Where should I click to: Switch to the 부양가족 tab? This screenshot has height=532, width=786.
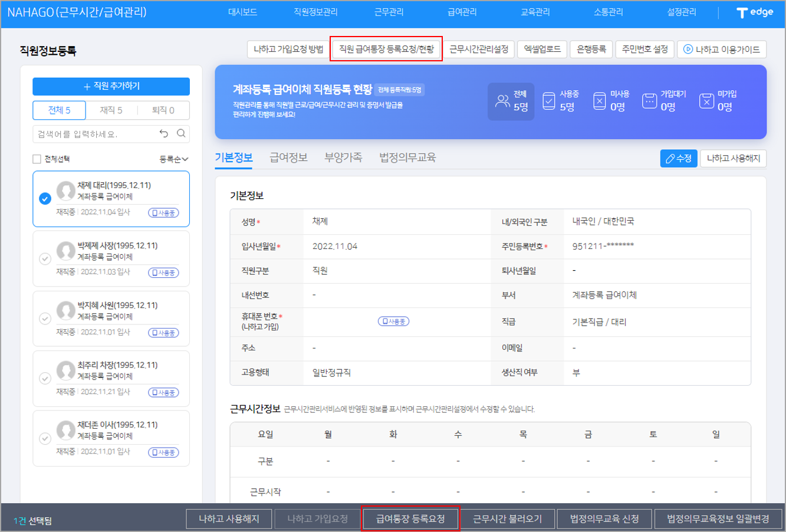(x=343, y=157)
